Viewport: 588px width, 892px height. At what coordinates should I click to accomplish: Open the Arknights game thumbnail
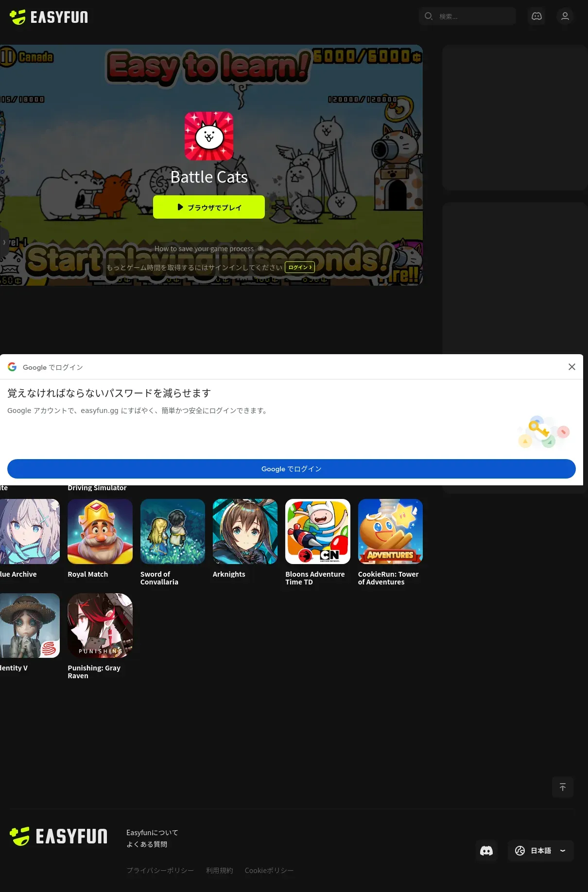pyautogui.click(x=245, y=532)
